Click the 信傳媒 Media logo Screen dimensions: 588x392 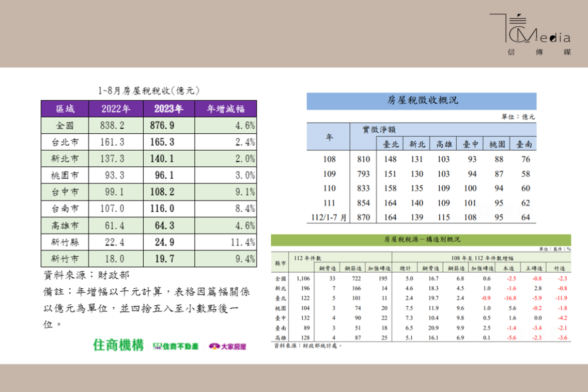tap(532, 35)
